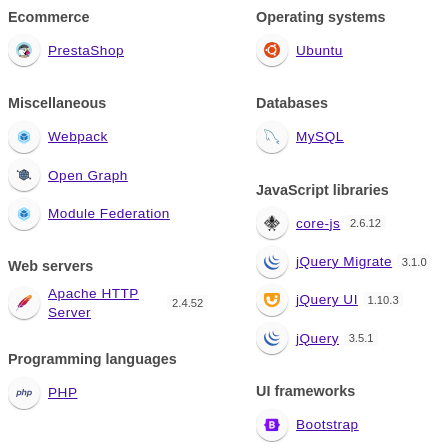
Task: Open the Bootstrap link
Action: coord(327,425)
